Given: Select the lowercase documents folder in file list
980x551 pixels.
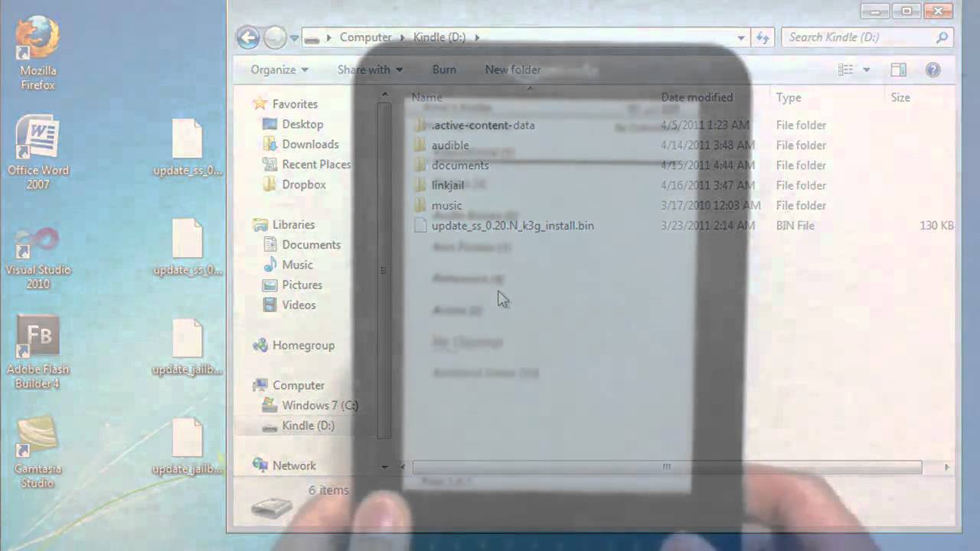Looking at the screenshot, I should [460, 165].
